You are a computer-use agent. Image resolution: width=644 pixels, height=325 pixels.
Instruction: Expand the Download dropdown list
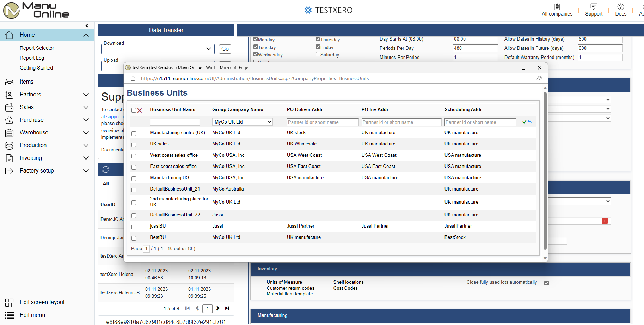(x=208, y=49)
